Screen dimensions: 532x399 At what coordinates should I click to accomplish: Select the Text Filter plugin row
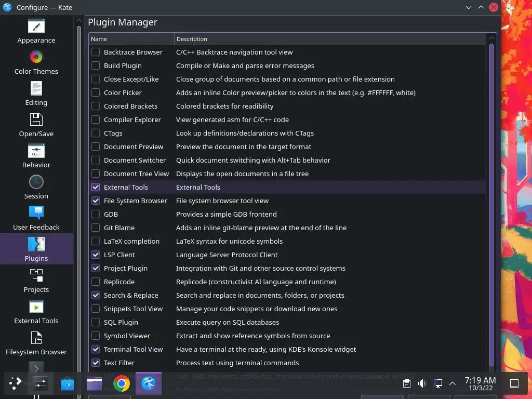(287, 363)
